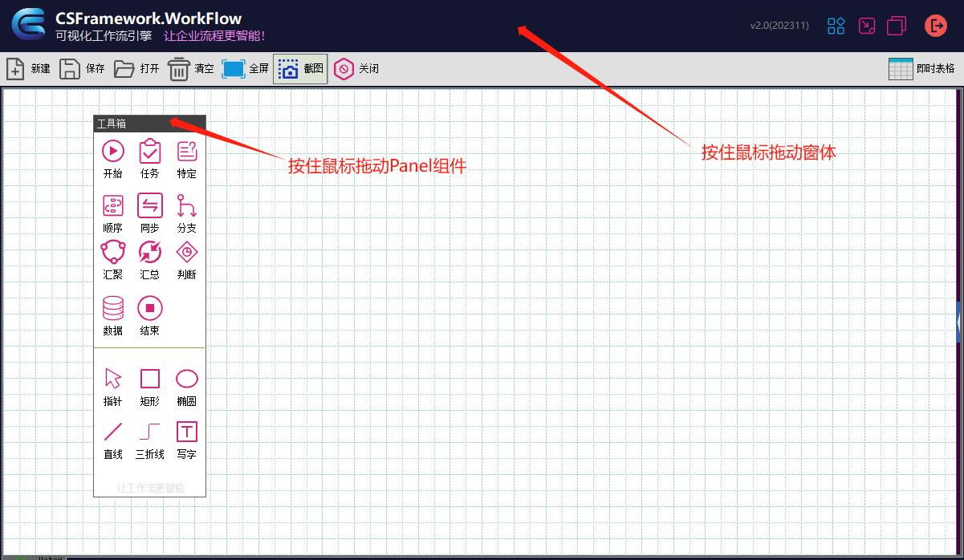This screenshot has width=964, height=560.
Task: Click the logout icon in top-right corner
Action: click(936, 25)
